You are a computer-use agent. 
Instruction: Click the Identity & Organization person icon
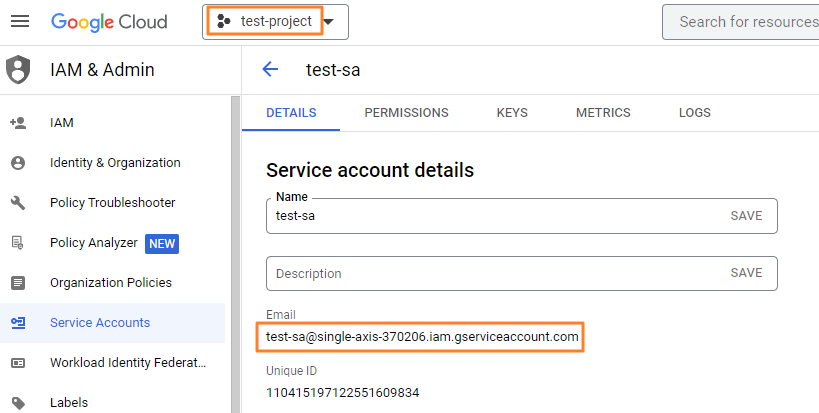tap(18, 163)
